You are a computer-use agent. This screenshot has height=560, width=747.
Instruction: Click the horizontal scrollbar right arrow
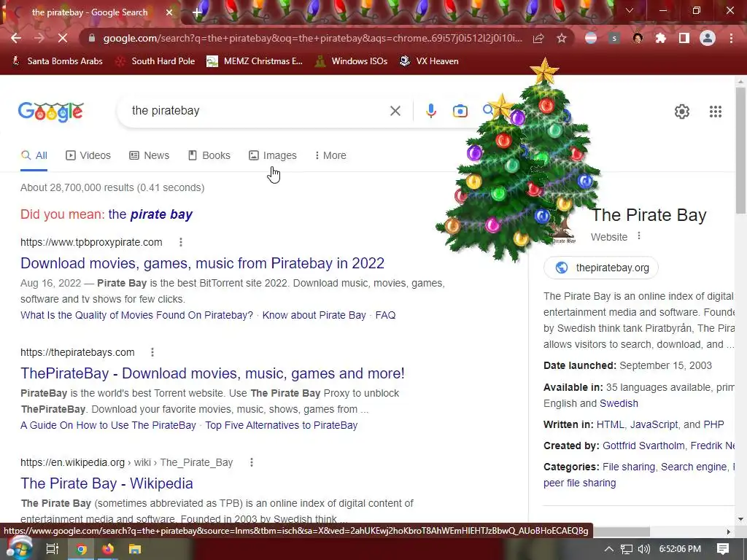click(729, 532)
